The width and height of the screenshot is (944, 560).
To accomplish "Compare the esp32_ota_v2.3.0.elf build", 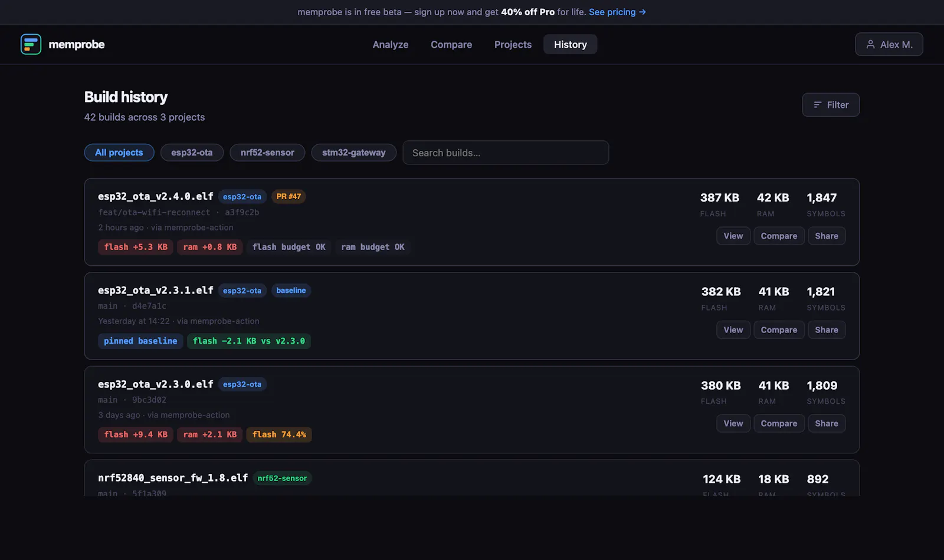I will [x=779, y=423].
